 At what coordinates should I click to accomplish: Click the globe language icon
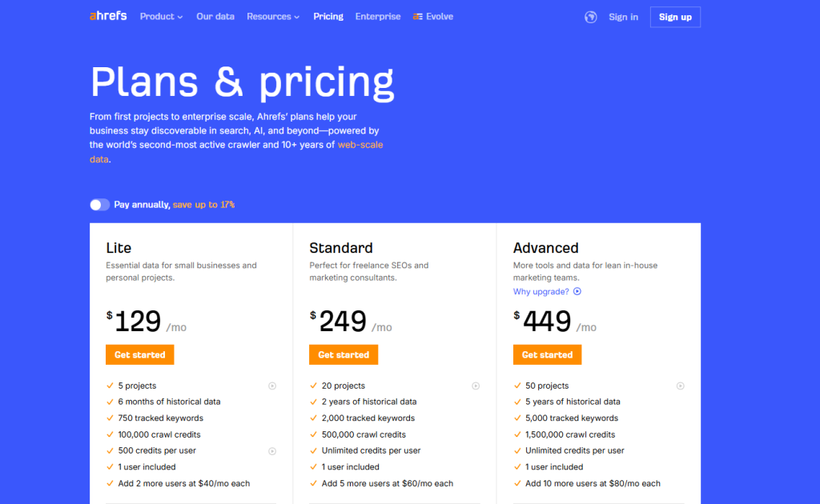[591, 17]
